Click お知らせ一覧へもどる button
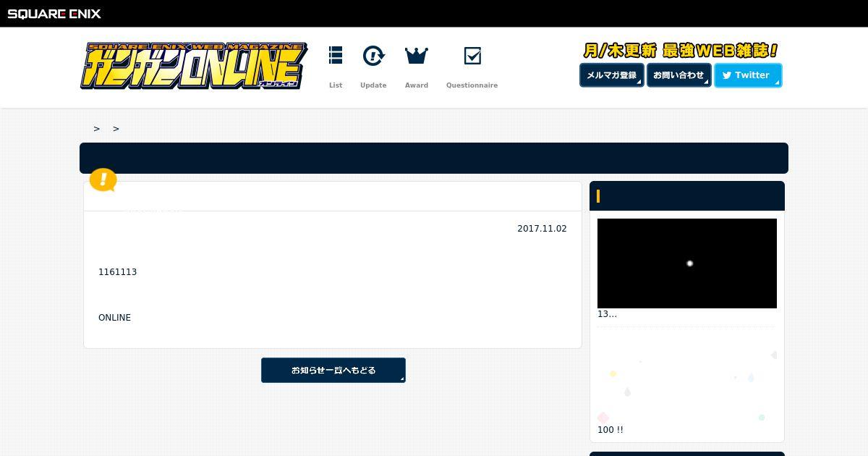The image size is (868, 456). point(333,370)
